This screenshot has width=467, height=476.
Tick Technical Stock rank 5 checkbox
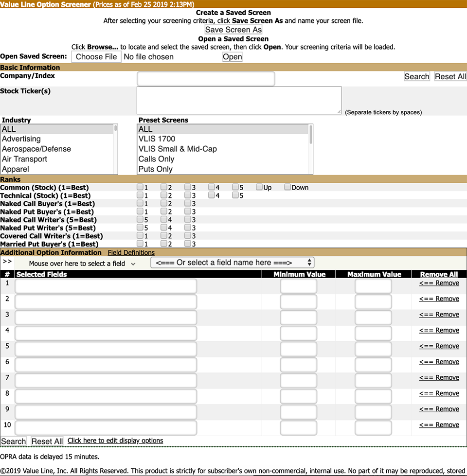click(235, 195)
